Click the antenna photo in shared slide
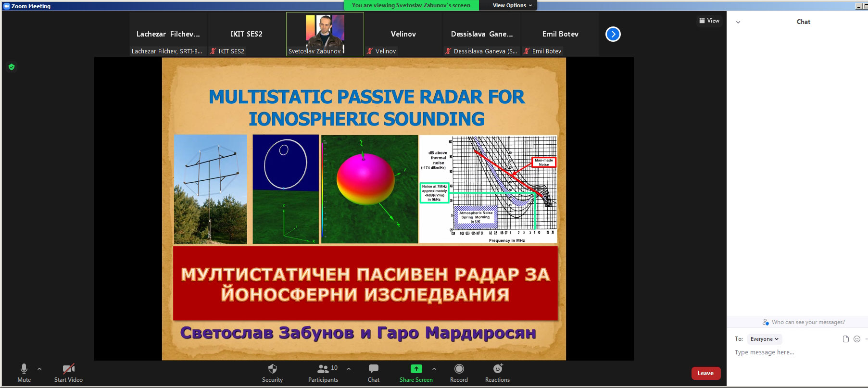 [211, 189]
